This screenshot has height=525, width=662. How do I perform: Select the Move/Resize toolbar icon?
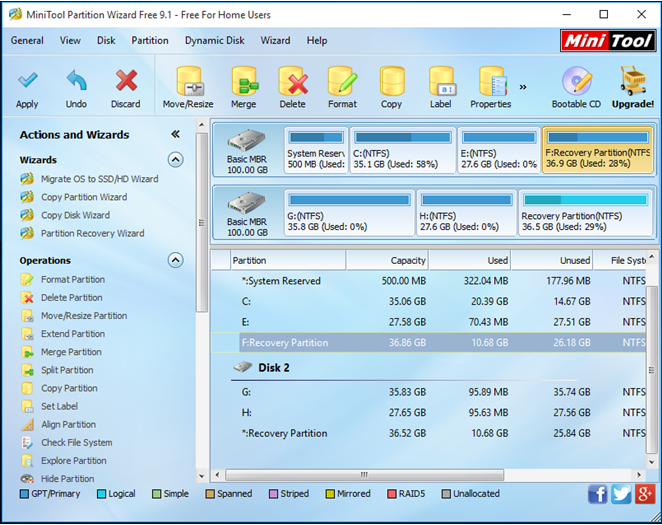[188, 81]
